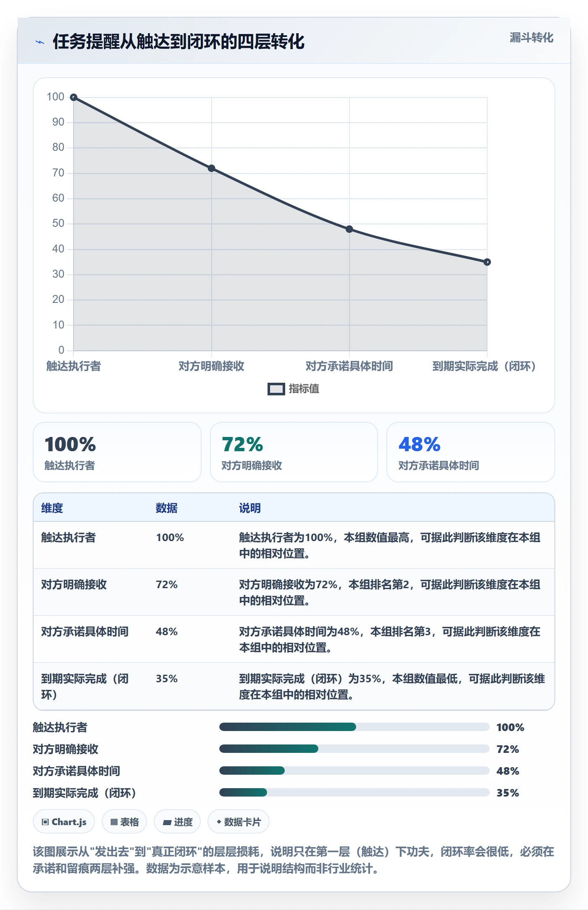Click the 35% value beside the progress bar

click(508, 793)
